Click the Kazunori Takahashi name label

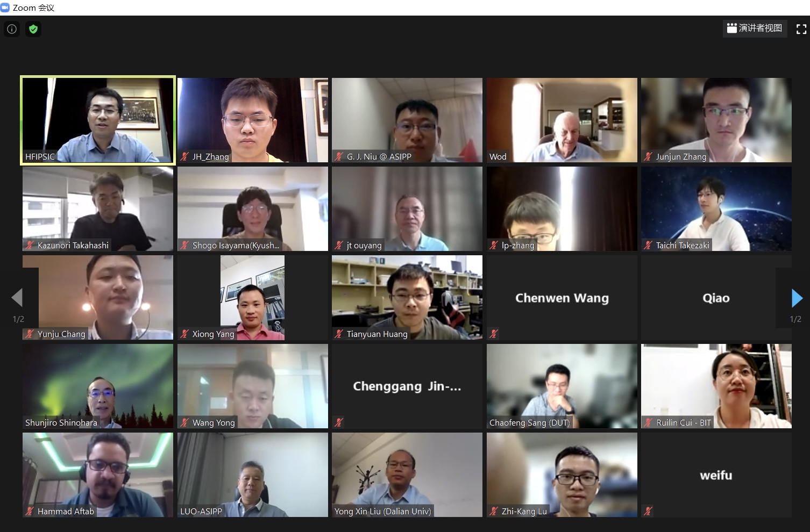pos(73,245)
